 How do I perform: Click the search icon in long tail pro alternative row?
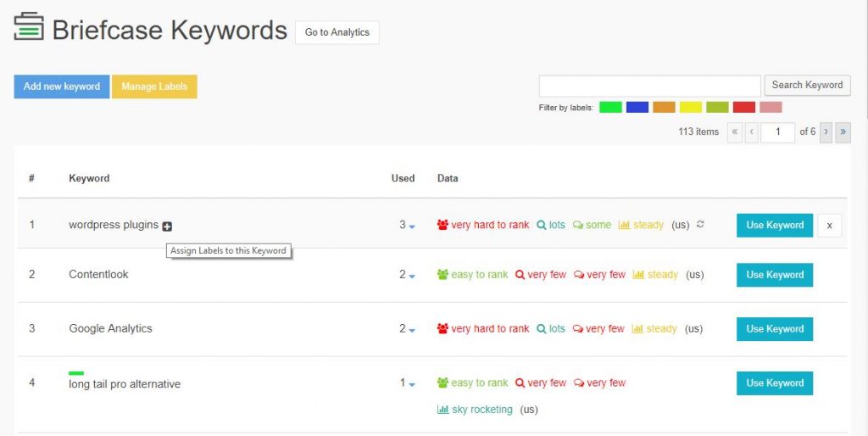click(520, 383)
